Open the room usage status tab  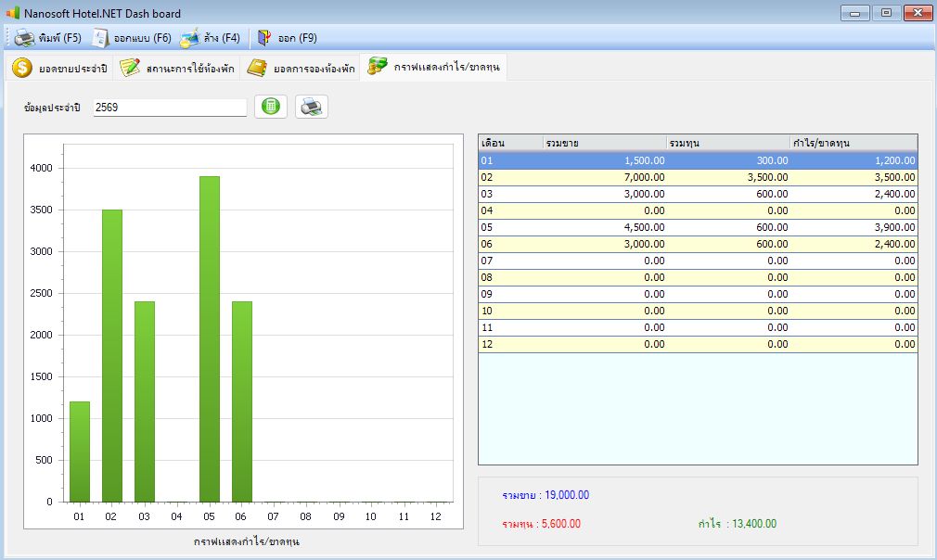[x=177, y=68]
